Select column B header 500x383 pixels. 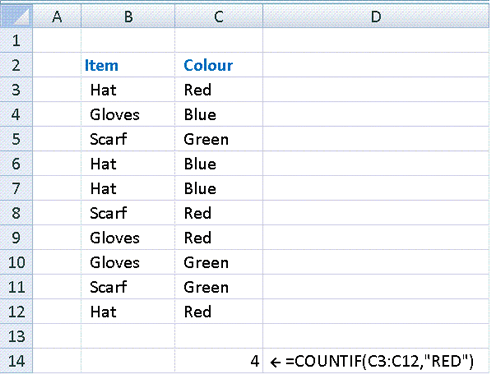click(x=128, y=16)
